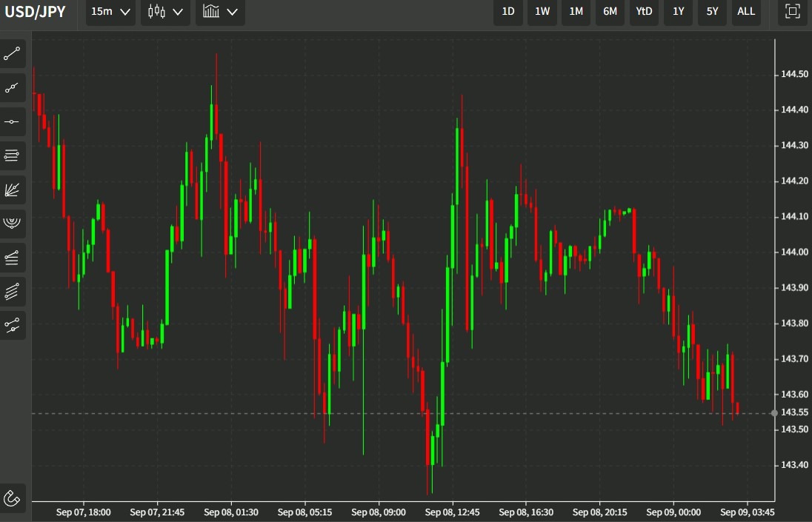Show ALL available price history
Viewport: 812px width, 522px height.
pyautogui.click(x=746, y=12)
